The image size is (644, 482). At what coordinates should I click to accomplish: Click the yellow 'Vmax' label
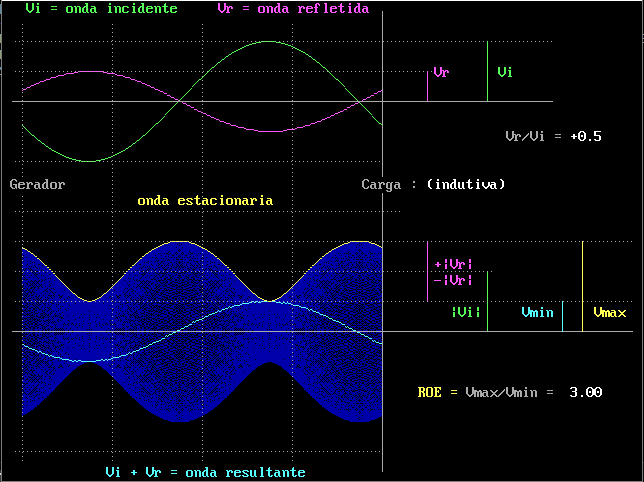coord(610,312)
